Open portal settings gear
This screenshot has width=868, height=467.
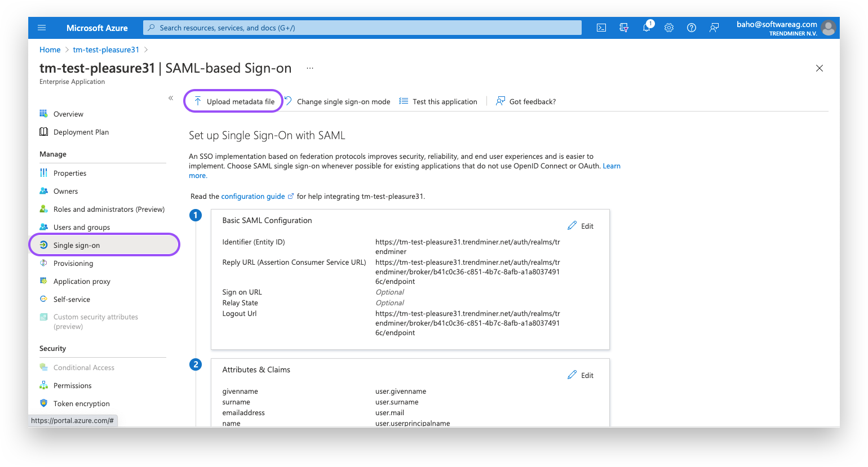[668, 28]
